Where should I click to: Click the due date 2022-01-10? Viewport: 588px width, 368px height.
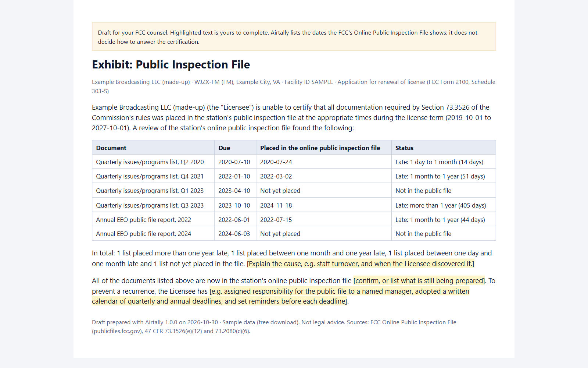click(234, 176)
